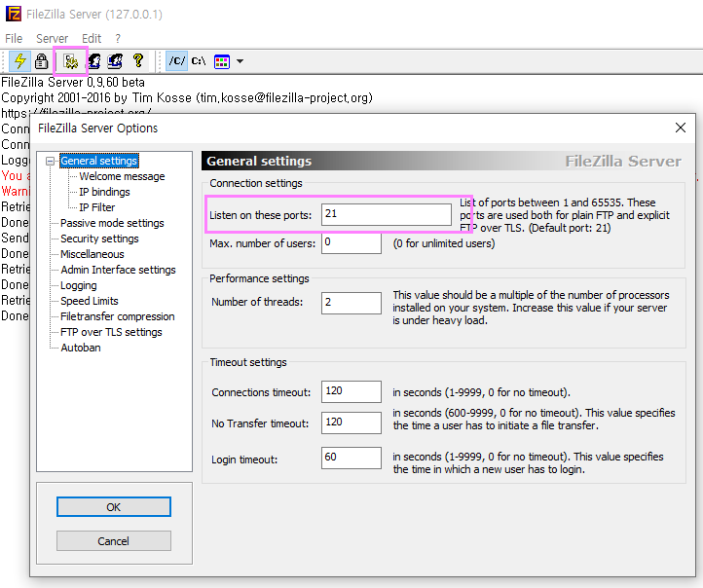Confirm options with the OK button
The width and height of the screenshot is (703, 588).
pyautogui.click(x=113, y=507)
